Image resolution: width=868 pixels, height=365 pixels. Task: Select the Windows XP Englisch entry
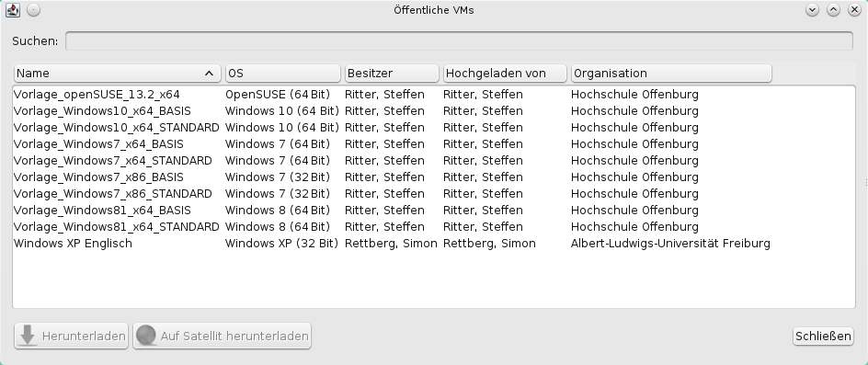pos(434,244)
